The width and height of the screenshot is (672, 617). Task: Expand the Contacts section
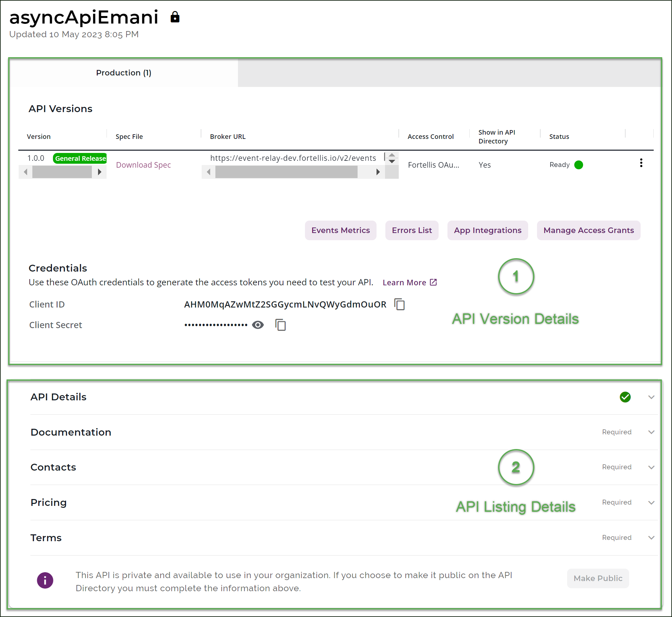pos(651,467)
